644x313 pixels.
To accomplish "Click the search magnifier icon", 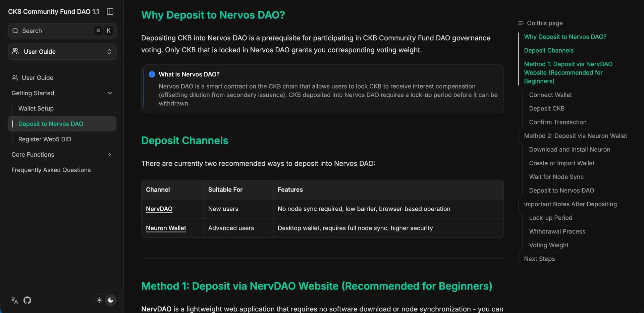I will pos(15,31).
